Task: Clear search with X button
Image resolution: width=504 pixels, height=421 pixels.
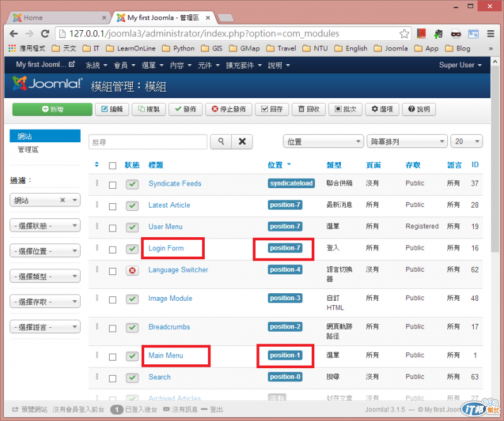Action: tap(242, 142)
